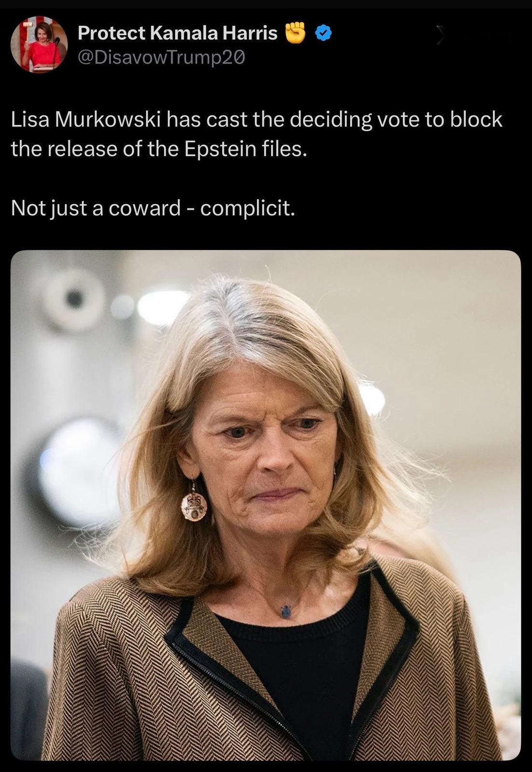Click the word 'coward' in the tweet

(145, 208)
